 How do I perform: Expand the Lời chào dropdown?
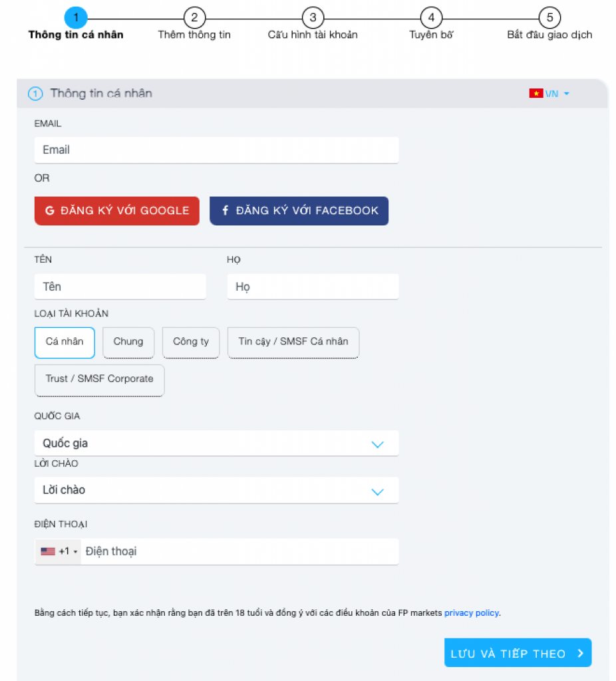(216, 490)
